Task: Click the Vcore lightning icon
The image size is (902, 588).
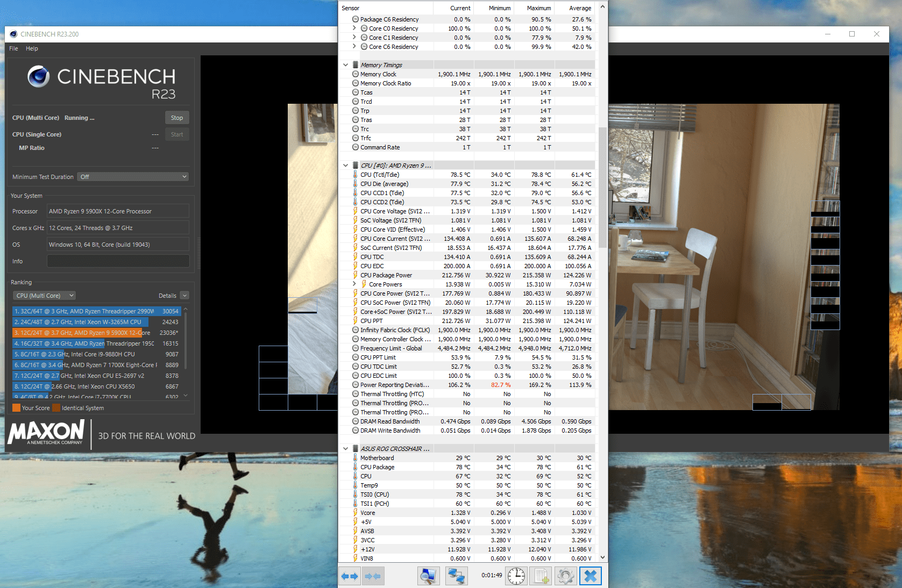Action: click(355, 513)
